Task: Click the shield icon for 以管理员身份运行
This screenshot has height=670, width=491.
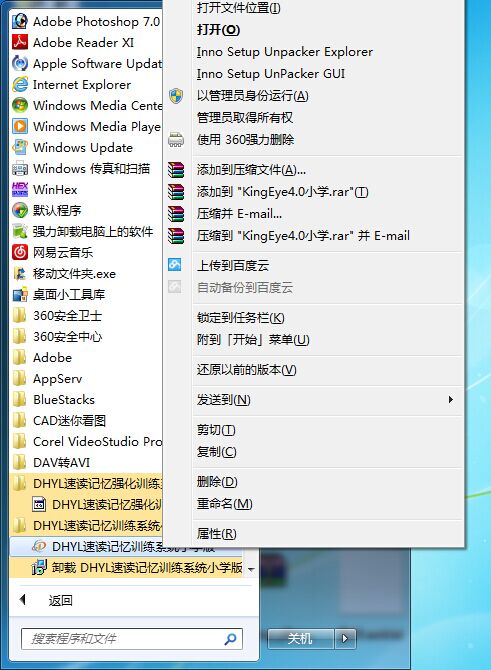Action: click(176, 96)
